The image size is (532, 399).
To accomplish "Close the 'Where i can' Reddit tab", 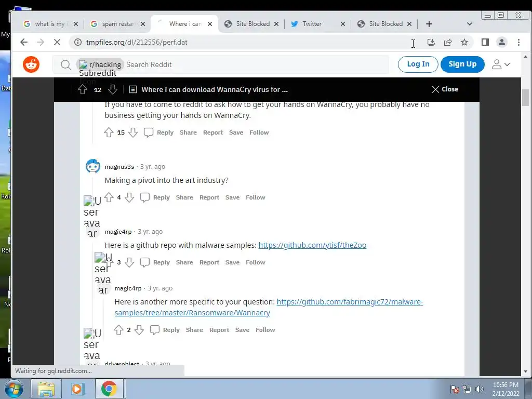I will [x=210, y=24].
